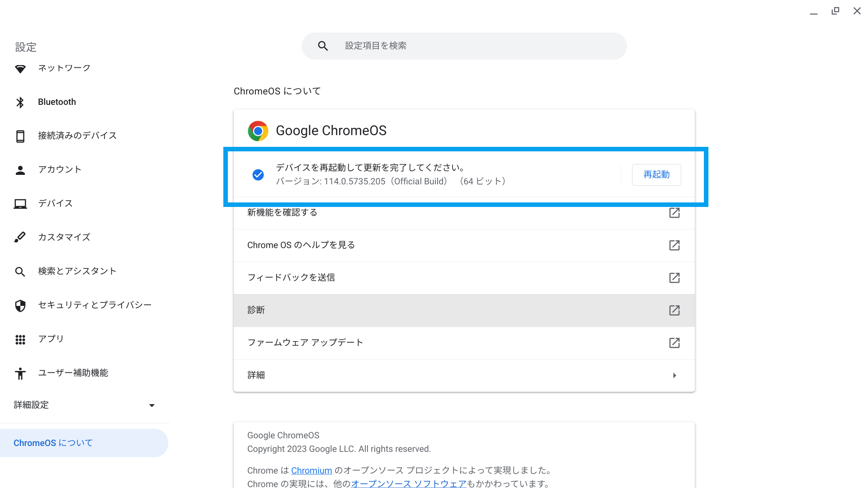Click the 再起動 restart button

tap(656, 175)
